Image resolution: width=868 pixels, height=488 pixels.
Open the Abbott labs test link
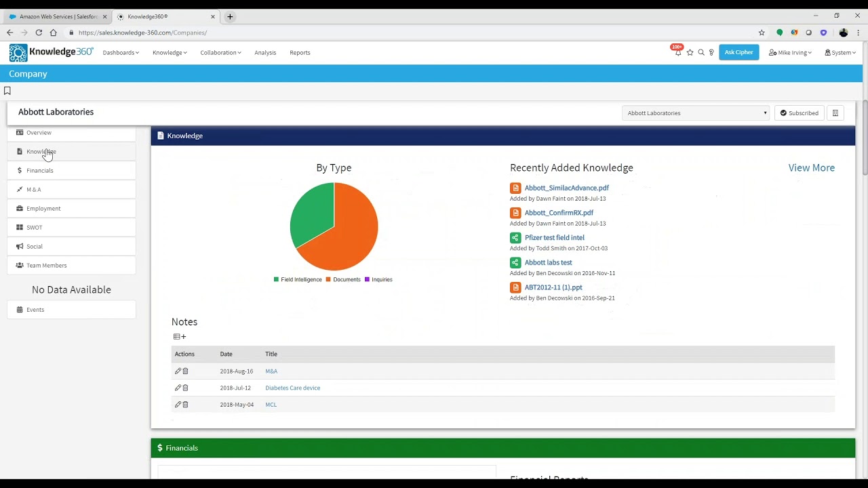[548, 262]
